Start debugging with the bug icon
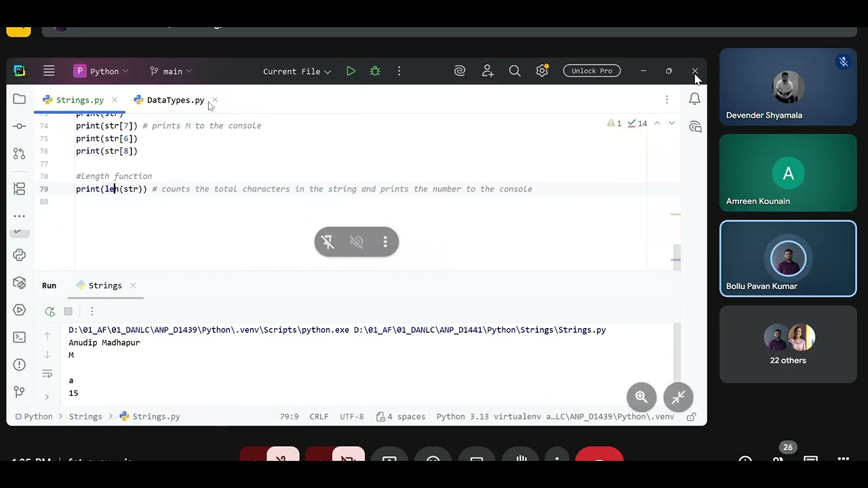Screen dimensions: 868x488 [375, 71]
